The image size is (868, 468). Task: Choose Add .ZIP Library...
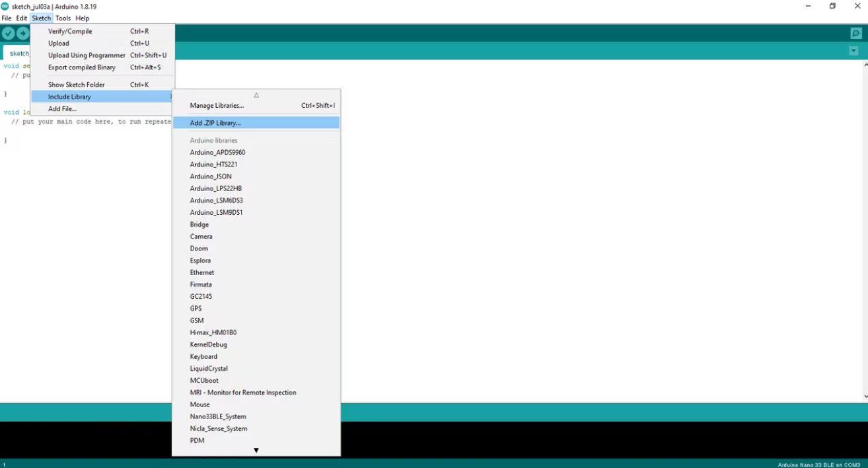[256, 123]
